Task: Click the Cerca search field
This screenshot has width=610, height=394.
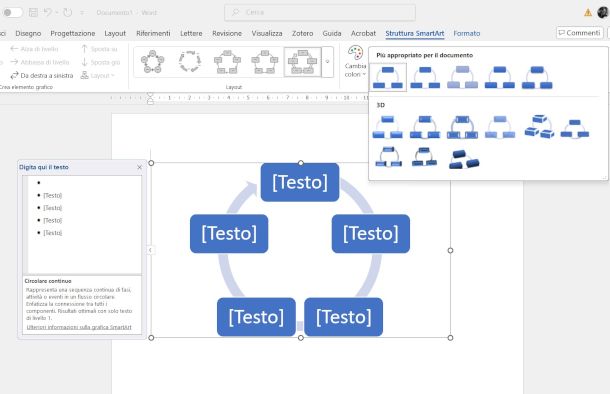Action: pyautogui.click(x=320, y=12)
